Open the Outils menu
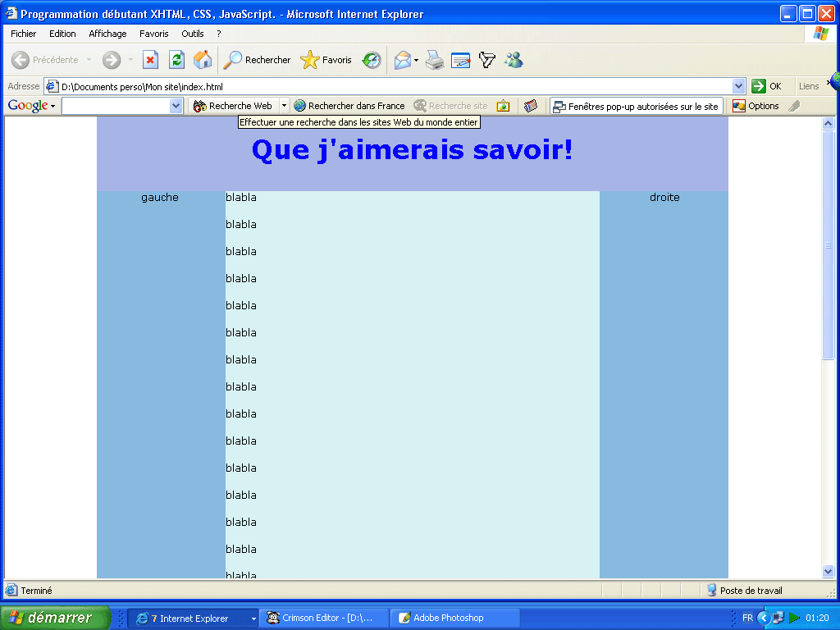This screenshot has width=840, height=630. coord(192,34)
